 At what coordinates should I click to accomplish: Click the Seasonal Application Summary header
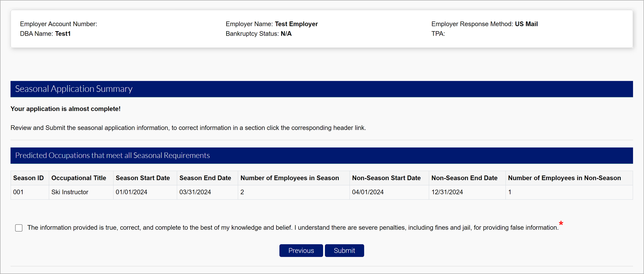point(74,89)
